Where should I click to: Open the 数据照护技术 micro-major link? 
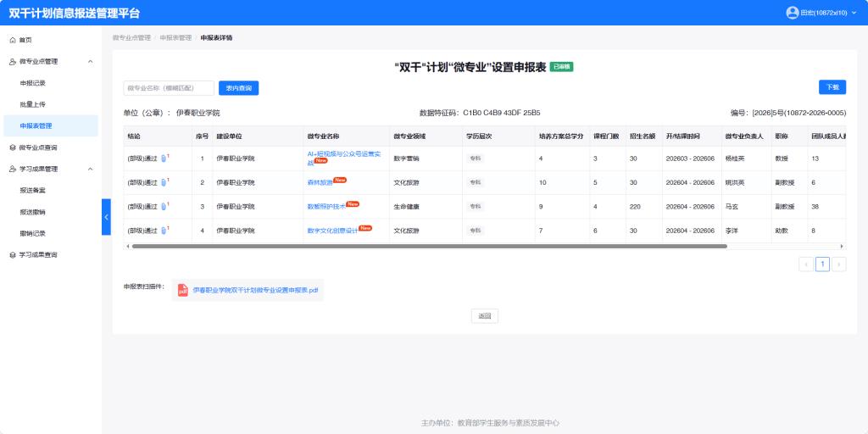pyautogui.click(x=326, y=207)
